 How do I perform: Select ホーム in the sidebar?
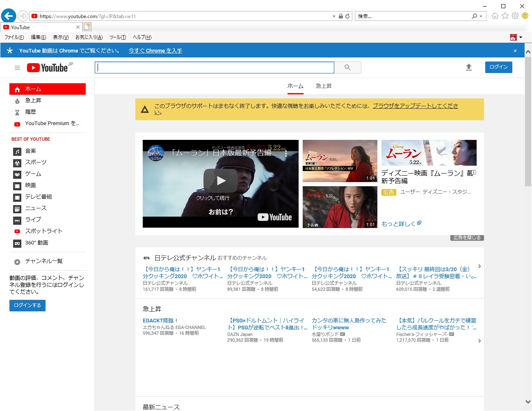coord(48,89)
